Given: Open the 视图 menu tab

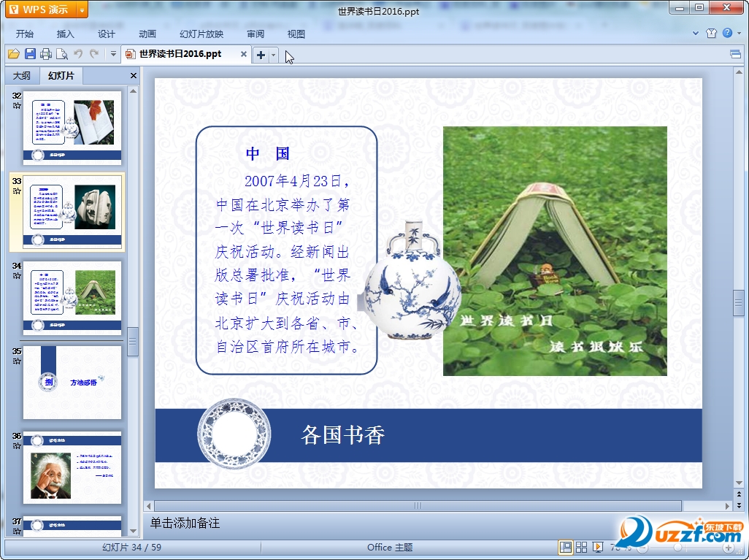Looking at the screenshot, I should (x=296, y=34).
